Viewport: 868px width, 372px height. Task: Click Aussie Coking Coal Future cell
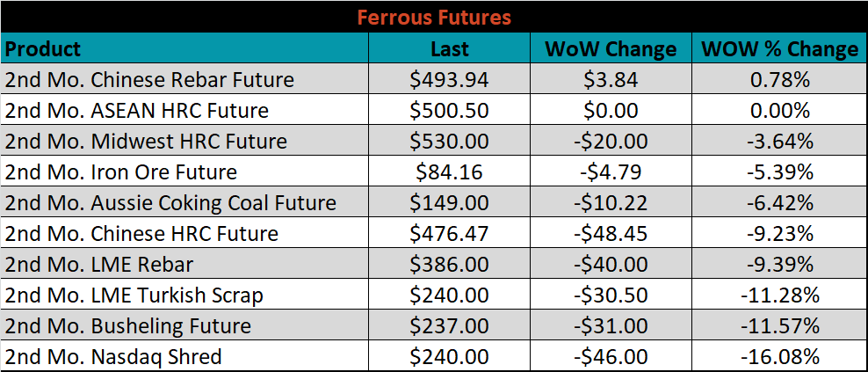click(184, 201)
